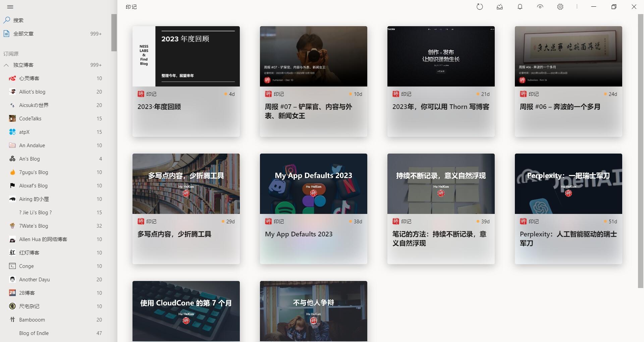Viewport: 644px width, 342px height.
Task: Select Alliot's blog feed icon
Action: tap(12, 92)
